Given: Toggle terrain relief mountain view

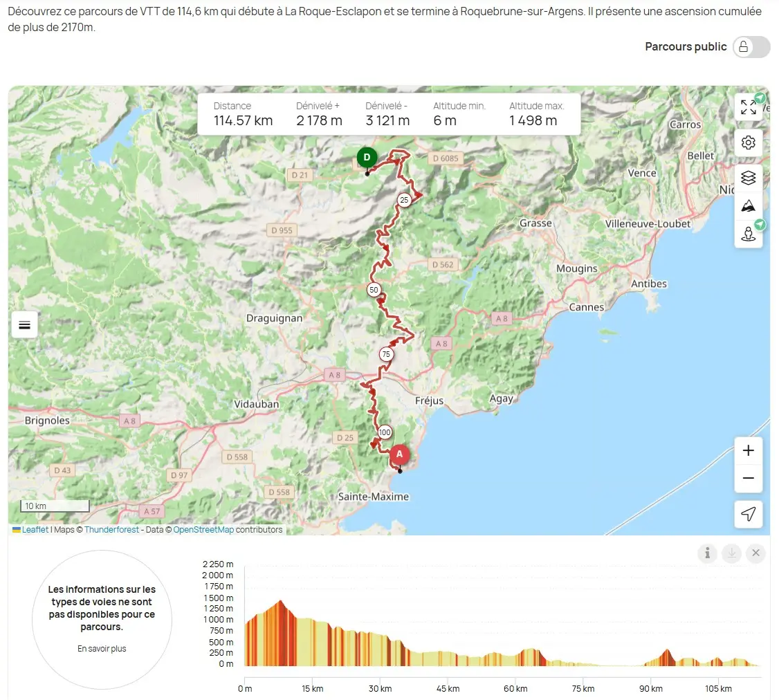Looking at the screenshot, I should point(748,206).
